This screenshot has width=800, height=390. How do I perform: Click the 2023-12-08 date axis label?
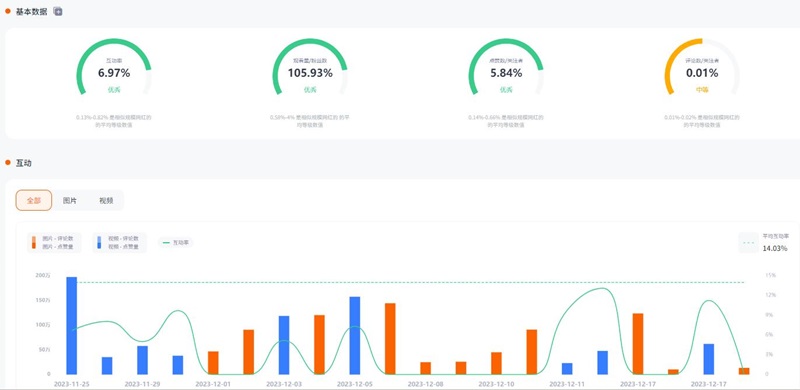point(425,383)
